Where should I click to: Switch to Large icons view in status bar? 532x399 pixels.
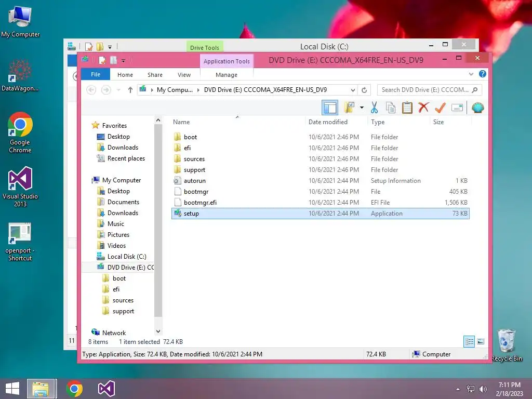coord(481,342)
